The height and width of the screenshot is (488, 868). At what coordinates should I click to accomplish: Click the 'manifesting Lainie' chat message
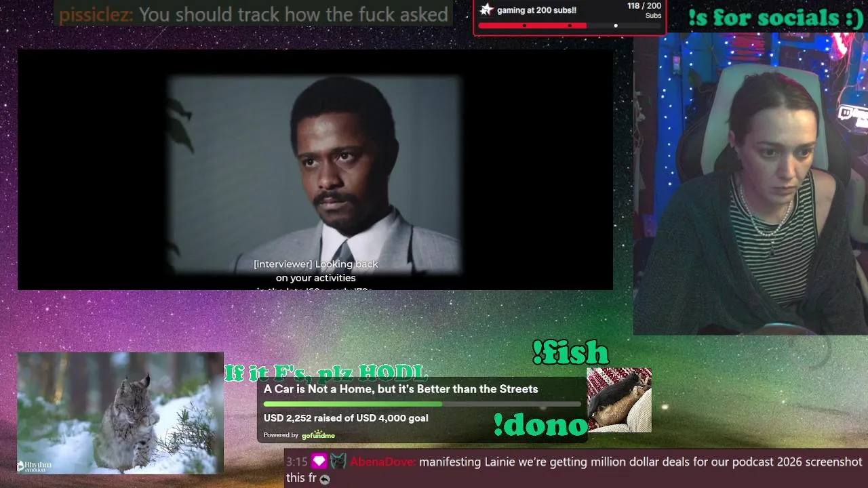[574, 470]
